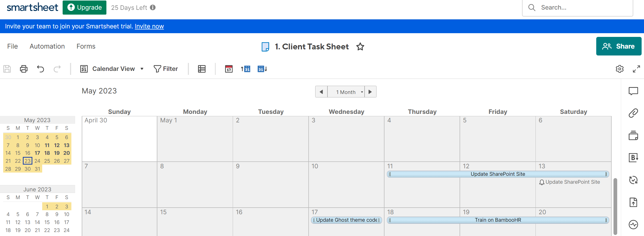Screen dimensions: 644x236
Task: Open the Conversations panel icon
Action: 633,91
